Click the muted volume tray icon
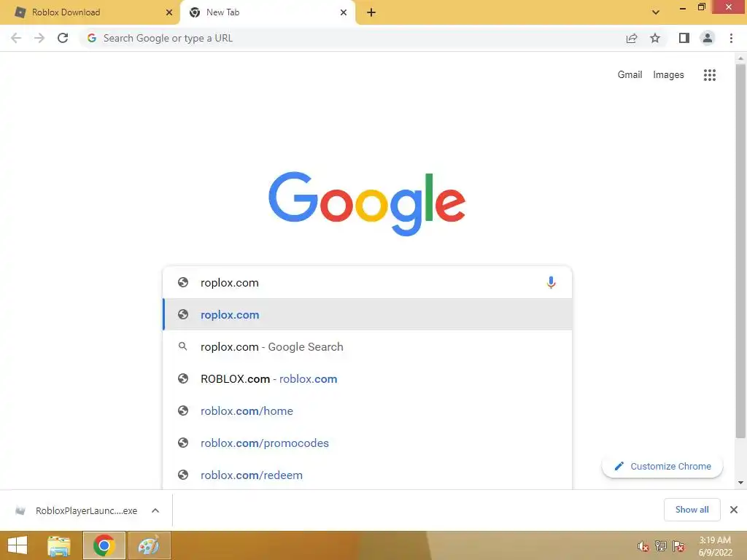Screen dimensions: 747x560 [643, 546]
